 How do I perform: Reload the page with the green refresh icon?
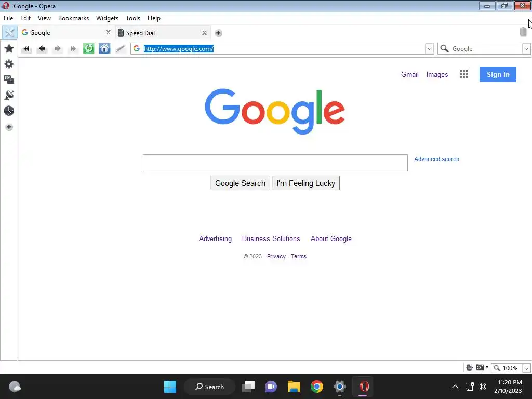pos(88,48)
